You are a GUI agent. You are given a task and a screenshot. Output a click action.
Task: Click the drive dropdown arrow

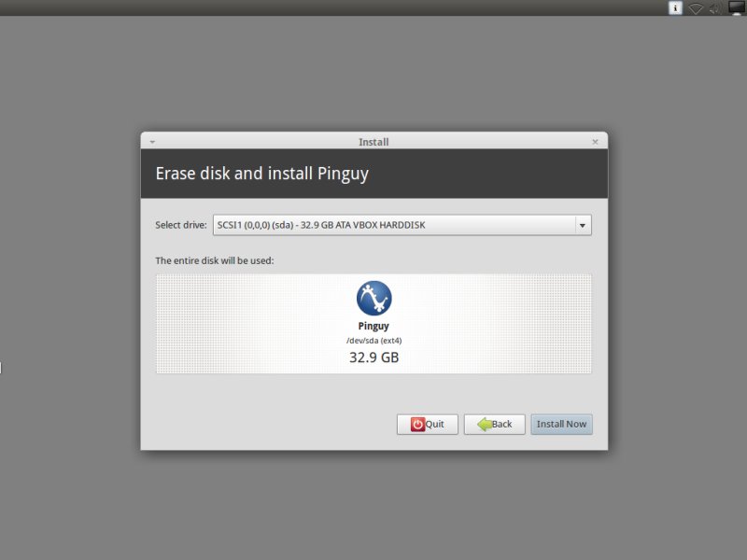coord(582,225)
